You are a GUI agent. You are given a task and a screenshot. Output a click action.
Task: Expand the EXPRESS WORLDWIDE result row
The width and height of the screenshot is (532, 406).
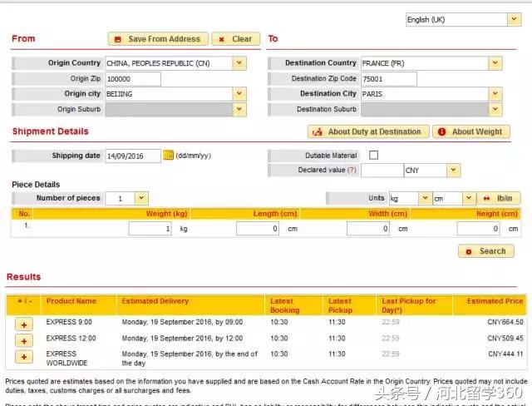[x=24, y=357]
